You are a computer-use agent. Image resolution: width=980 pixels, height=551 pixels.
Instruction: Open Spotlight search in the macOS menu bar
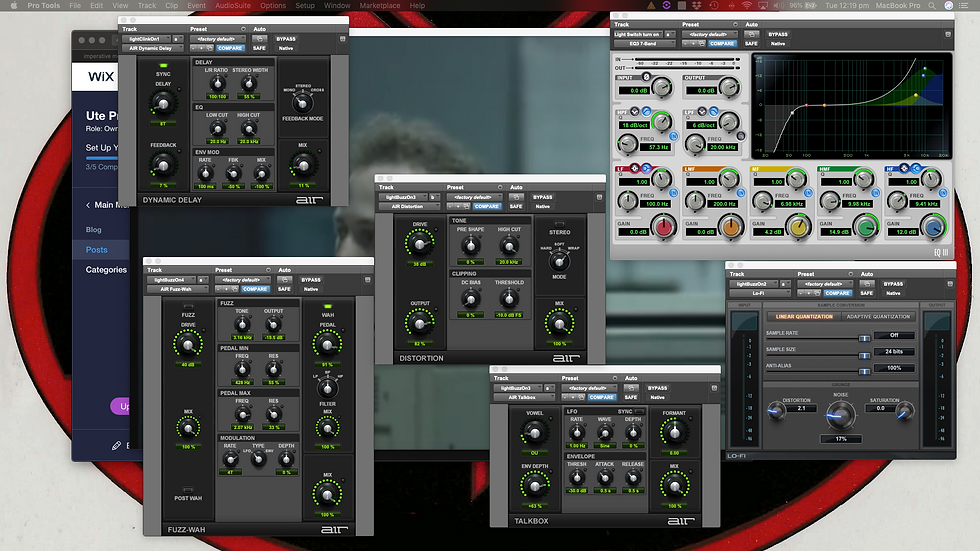[932, 5]
